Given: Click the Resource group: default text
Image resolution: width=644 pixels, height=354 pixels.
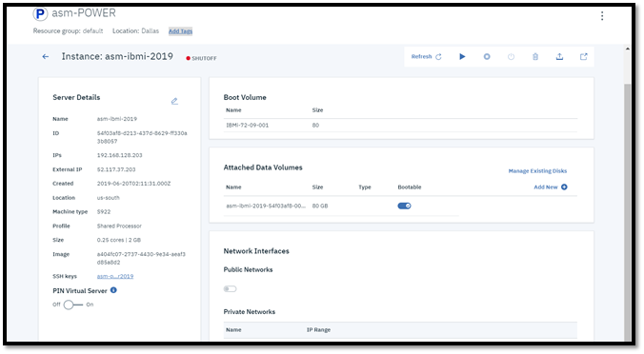Looking at the screenshot, I should pos(68,30).
